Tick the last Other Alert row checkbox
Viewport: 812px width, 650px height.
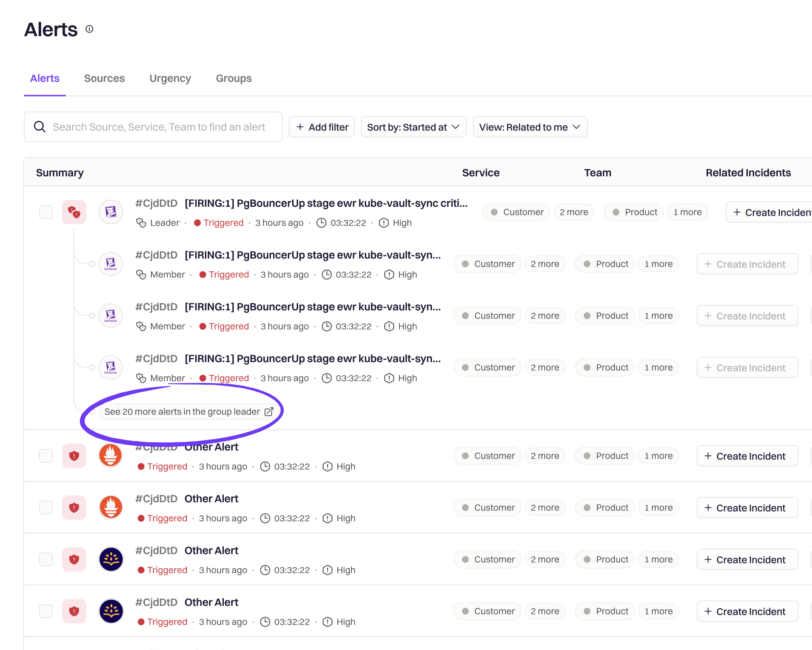(46, 611)
